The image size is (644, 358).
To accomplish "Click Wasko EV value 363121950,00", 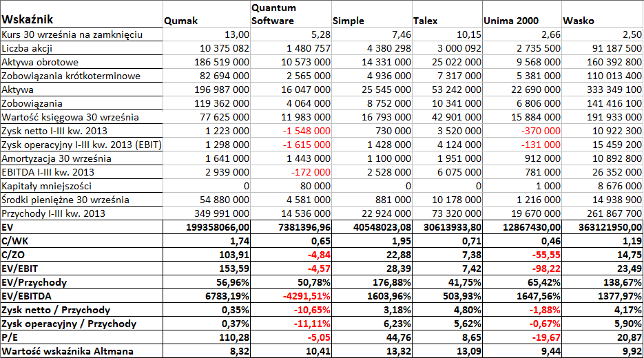I will [610, 227].
